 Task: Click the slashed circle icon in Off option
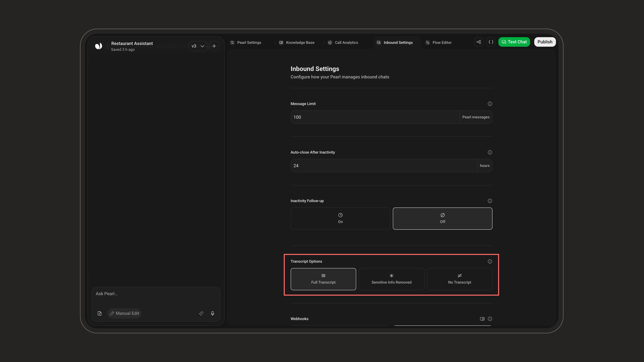(x=442, y=215)
